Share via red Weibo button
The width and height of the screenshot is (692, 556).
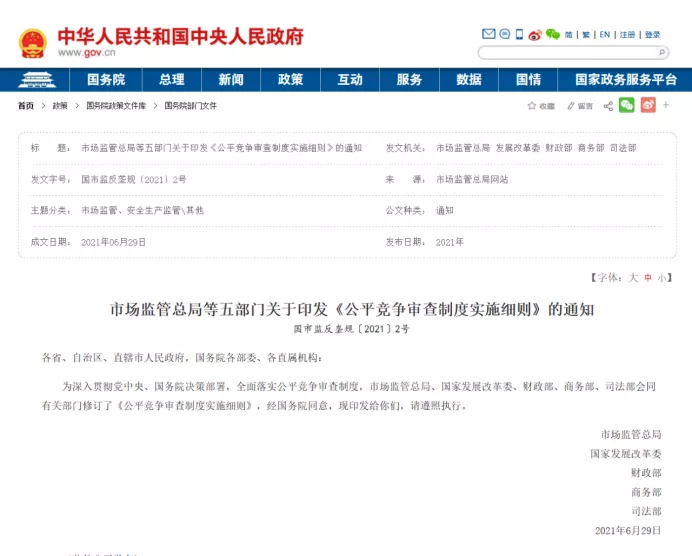[x=648, y=105]
